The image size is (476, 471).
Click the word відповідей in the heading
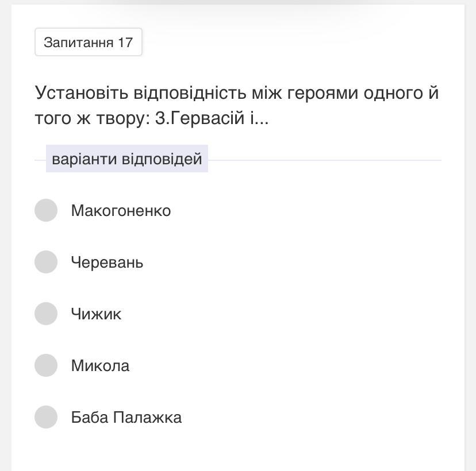(162, 159)
